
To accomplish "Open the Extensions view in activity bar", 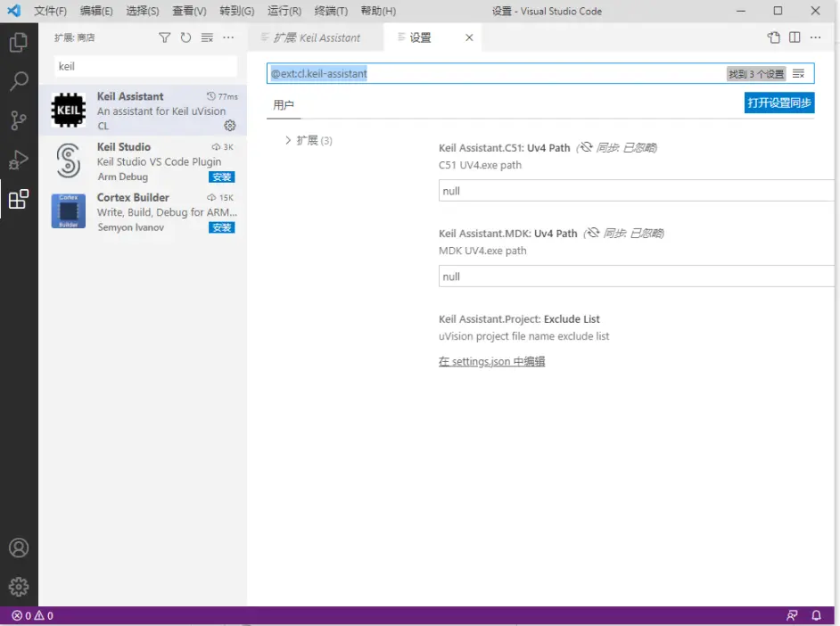I will (19, 199).
